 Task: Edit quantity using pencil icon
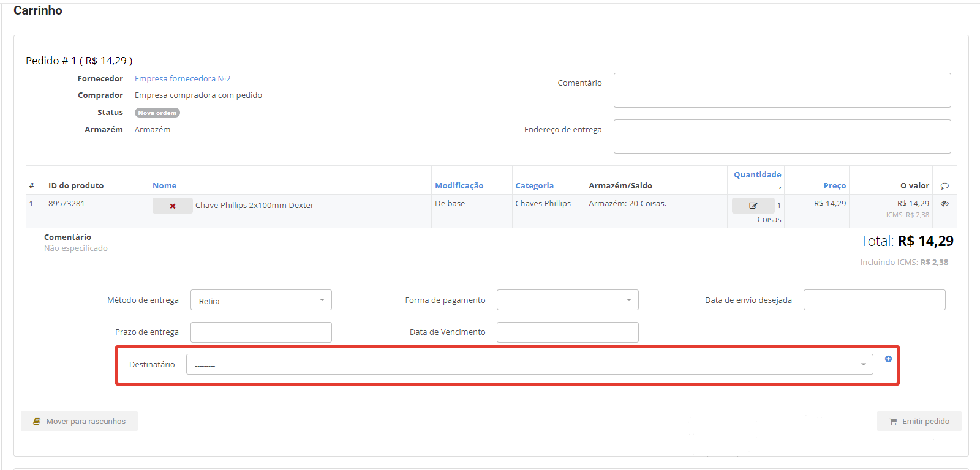(x=753, y=206)
